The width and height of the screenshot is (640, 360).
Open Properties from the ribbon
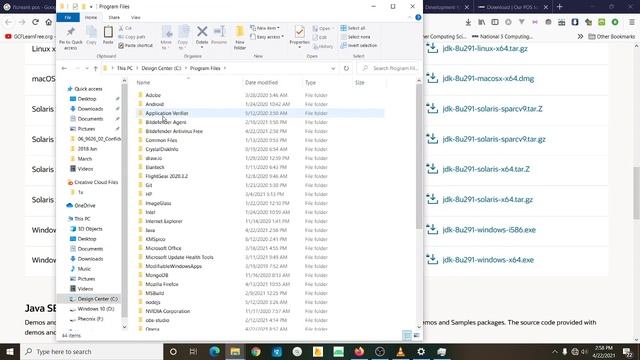[x=299, y=36]
